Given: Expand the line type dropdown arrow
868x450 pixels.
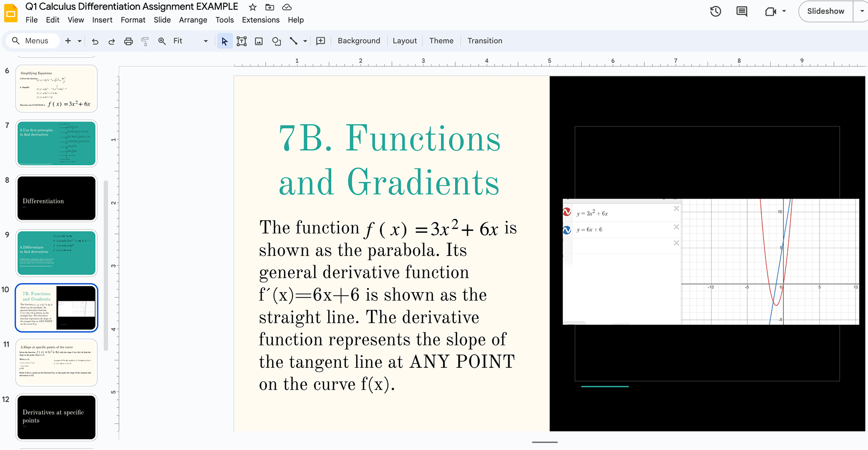Looking at the screenshot, I should point(305,41).
